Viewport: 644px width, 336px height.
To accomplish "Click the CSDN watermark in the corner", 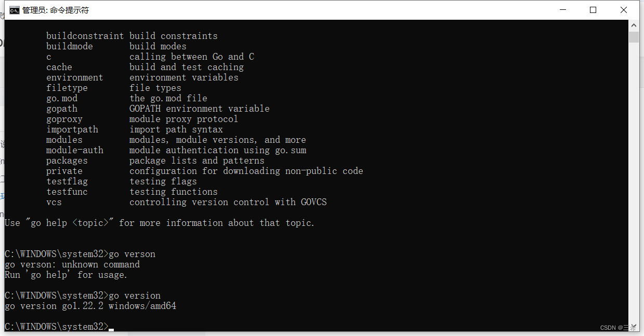I will pos(616,327).
